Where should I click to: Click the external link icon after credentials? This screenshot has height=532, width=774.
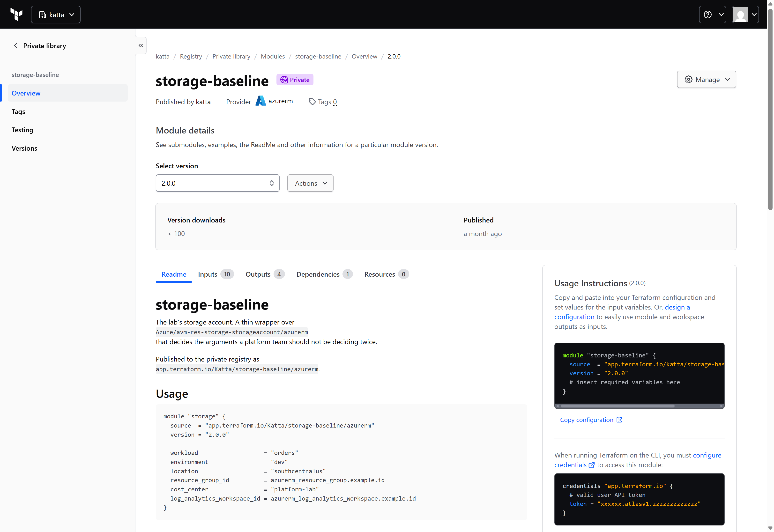pyautogui.click(x=591, y=465)
